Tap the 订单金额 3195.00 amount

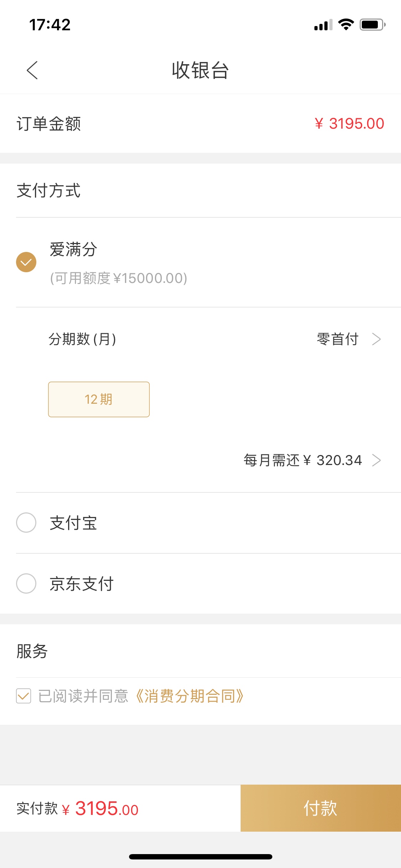click(x=349, y=124)
